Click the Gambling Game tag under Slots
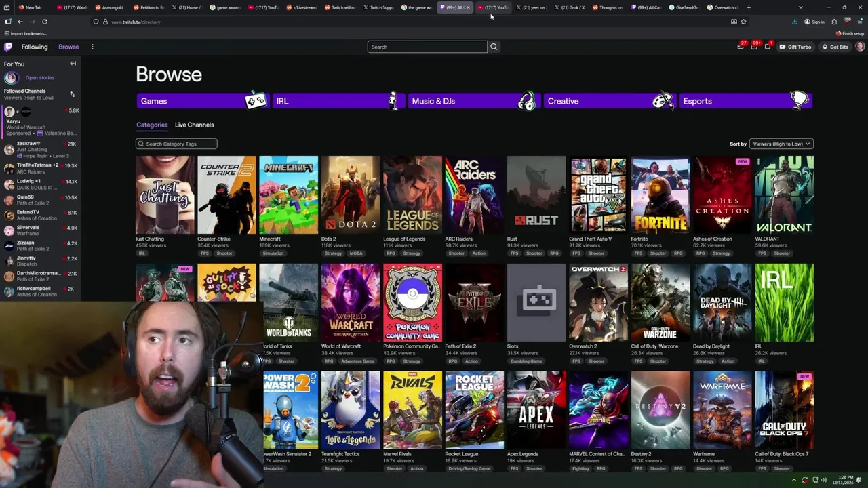The width and height of the screenshot is (868, 488). [x=526, y=361]
